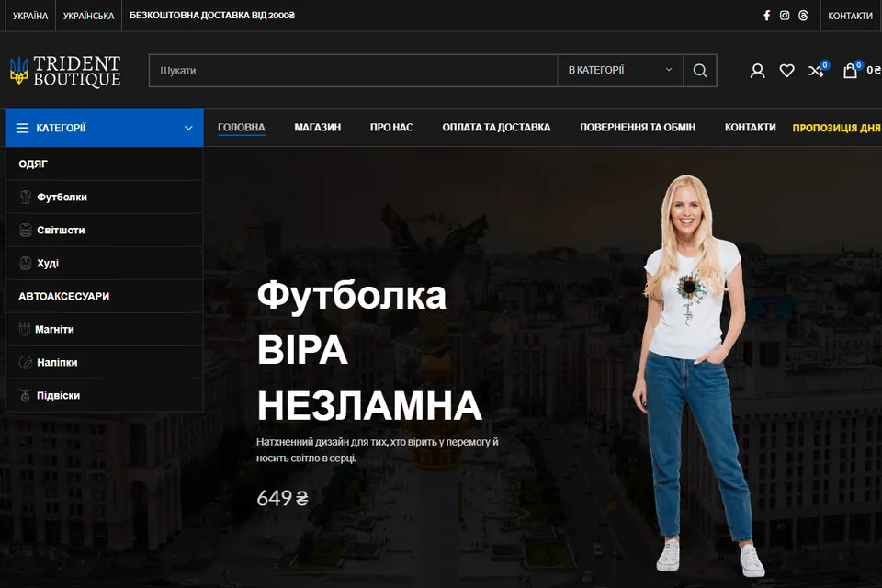This screenshot has height=588, width=882.
Task: Select the Магніти category
Action: pyautogui.click(x=105, y=329)
